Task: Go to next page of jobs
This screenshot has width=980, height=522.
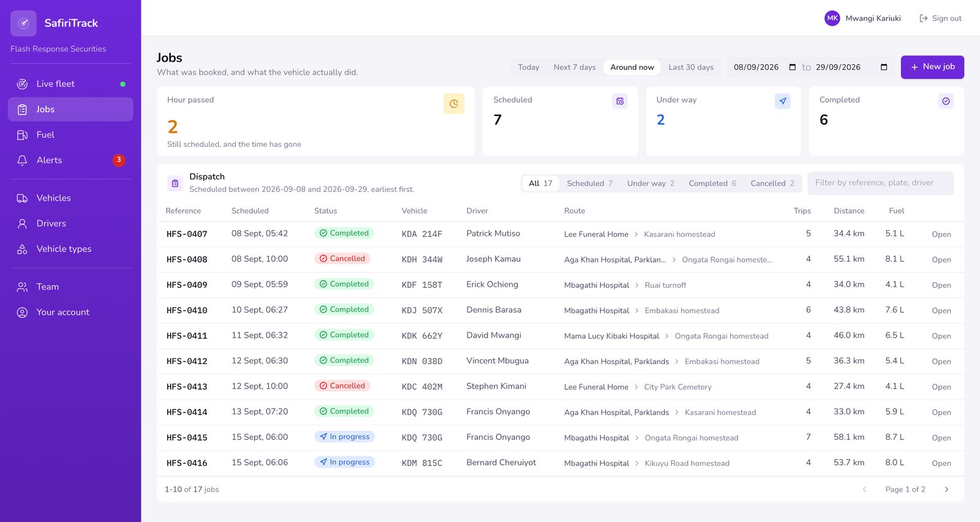Action: point(946,490)
